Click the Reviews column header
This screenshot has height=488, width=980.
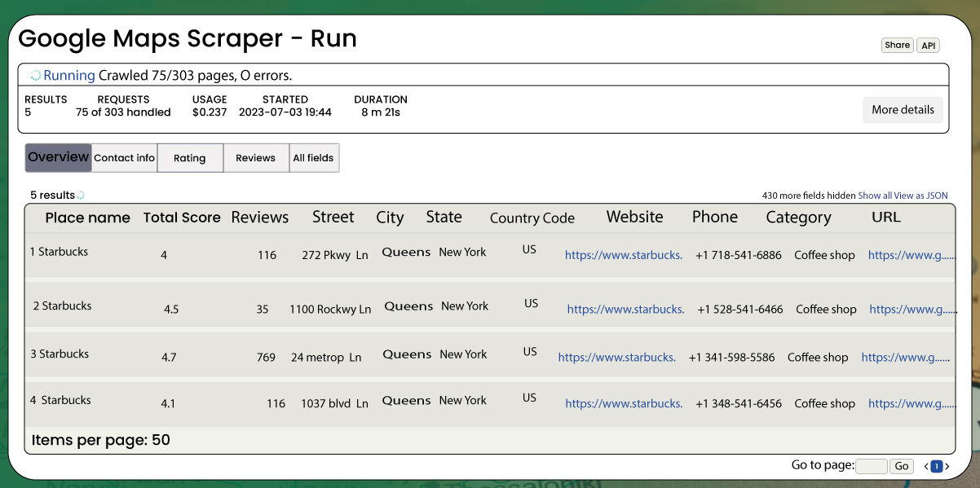[260, 218]
